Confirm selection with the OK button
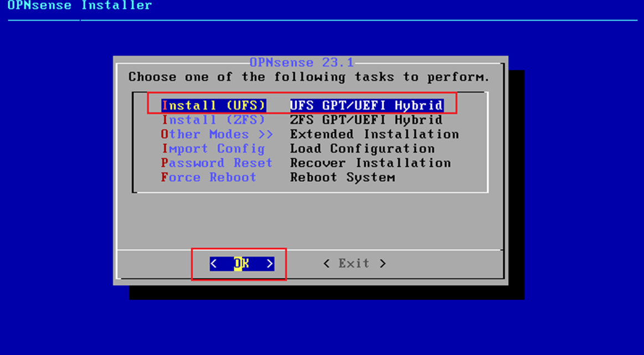This screenshot has width=644, height=355. (242, 264)
